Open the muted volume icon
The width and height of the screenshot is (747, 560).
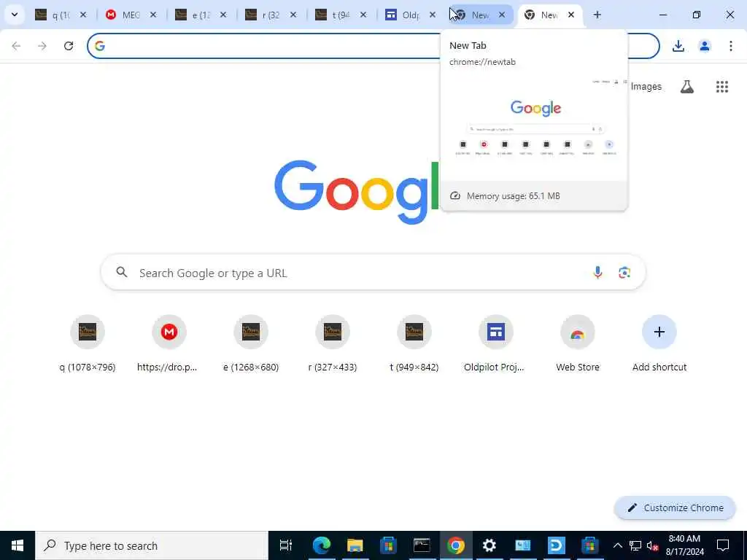(x=652, y=545)
